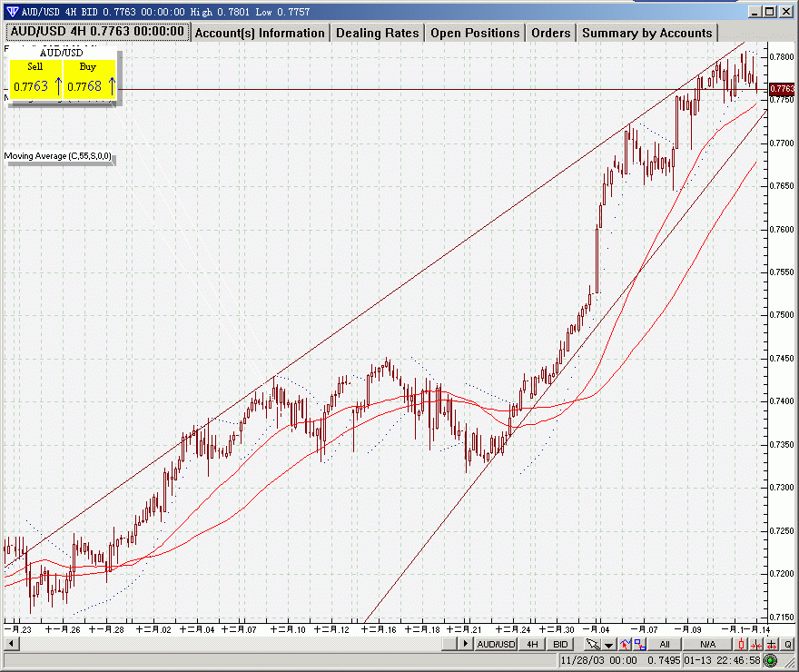Open the Open Positions tab
This screenshot has height=672, width=799.
click(475, 33)
